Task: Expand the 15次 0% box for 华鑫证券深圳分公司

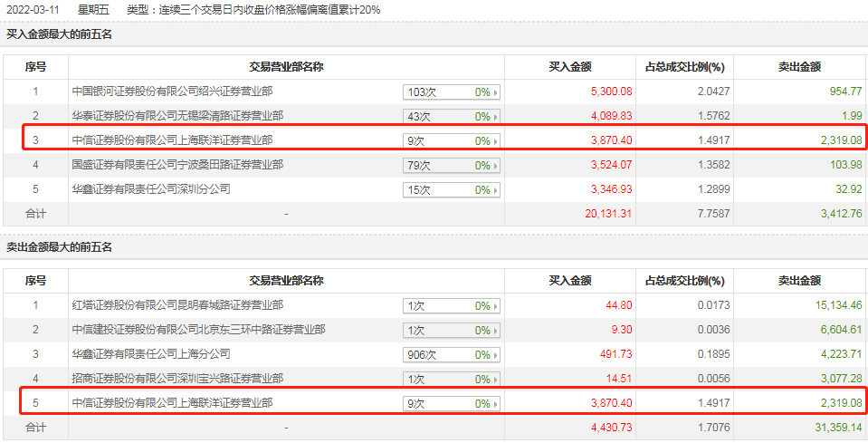Action: [451, 189]
